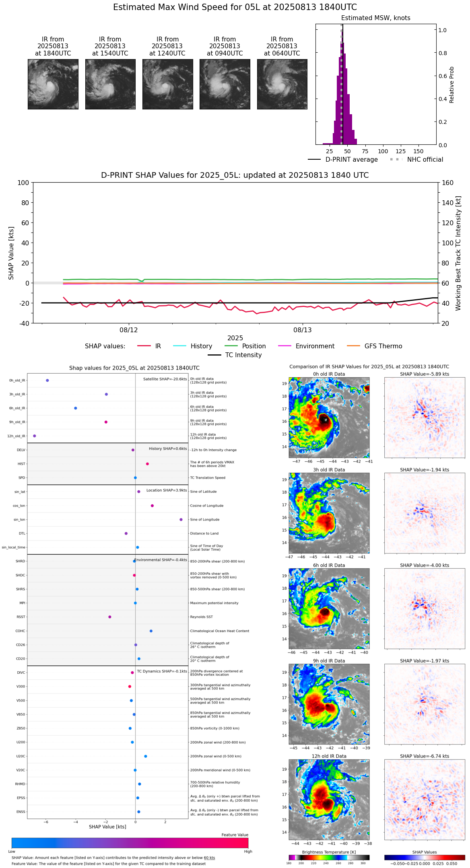Click the 08/12 date tick label
The width and height of the screenshot is (470, 868).
[129, 330]
